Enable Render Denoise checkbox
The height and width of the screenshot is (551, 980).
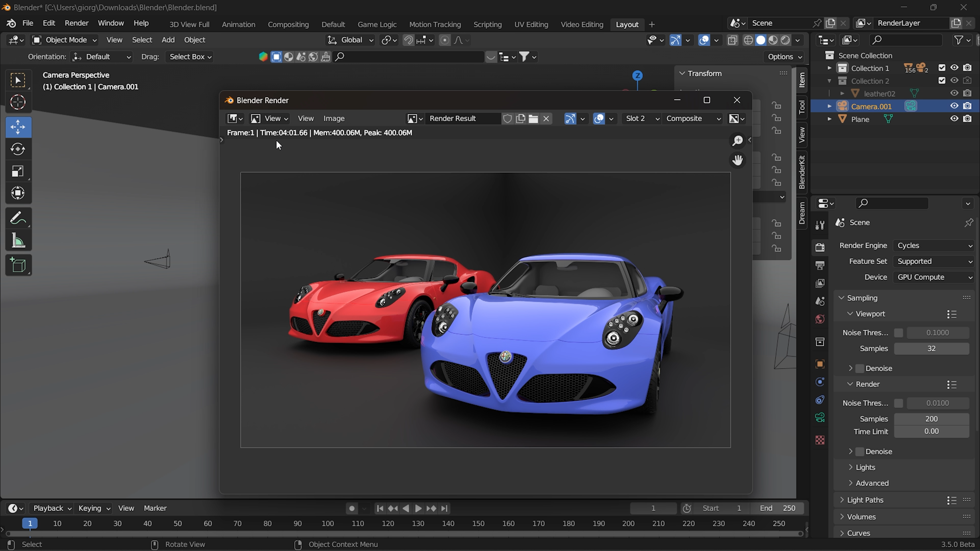click(x=860, y=451)
